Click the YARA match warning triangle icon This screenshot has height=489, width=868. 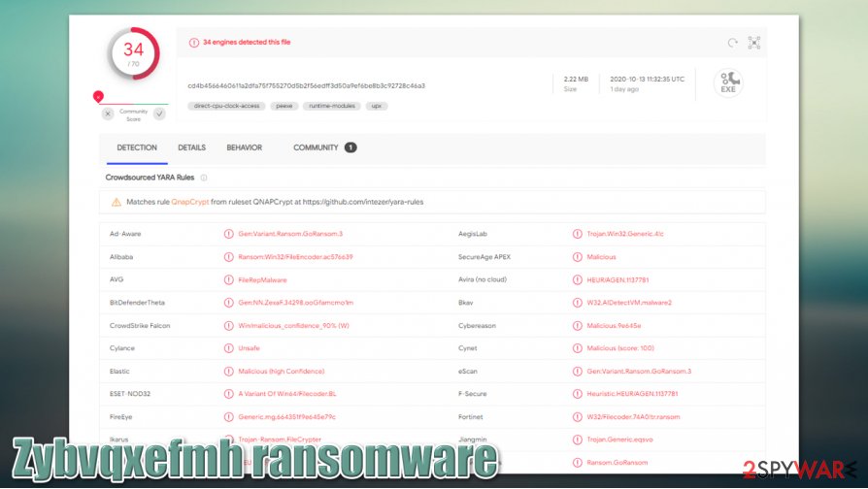pyautogui.click(x=117, y=202)
